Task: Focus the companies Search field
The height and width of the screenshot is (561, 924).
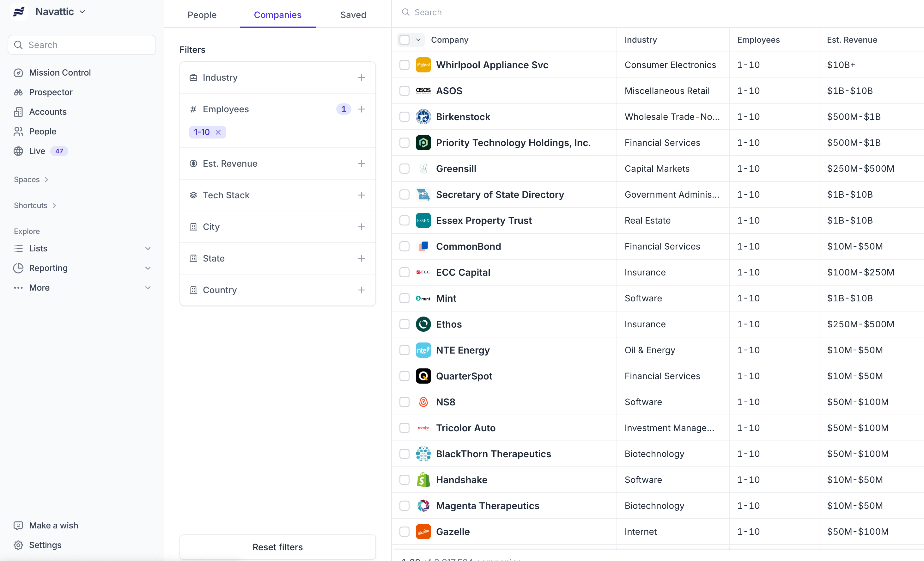Action: [x=428, y=12]
